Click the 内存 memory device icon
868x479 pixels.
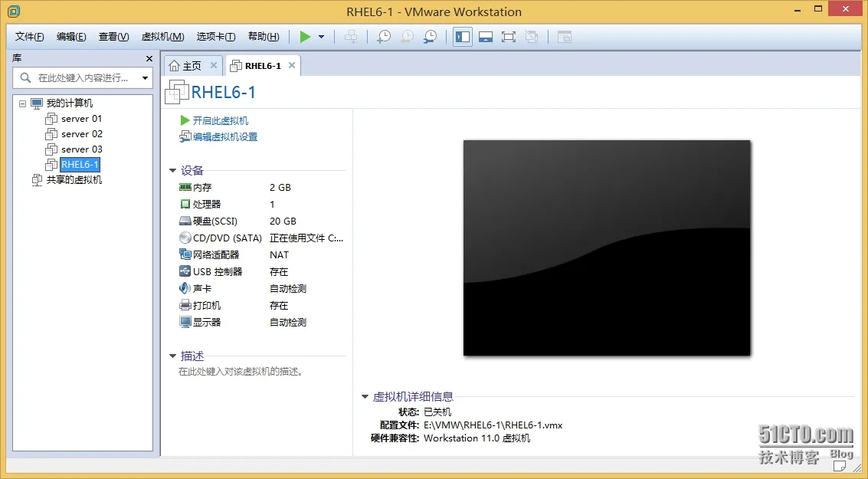pos(185,188)
